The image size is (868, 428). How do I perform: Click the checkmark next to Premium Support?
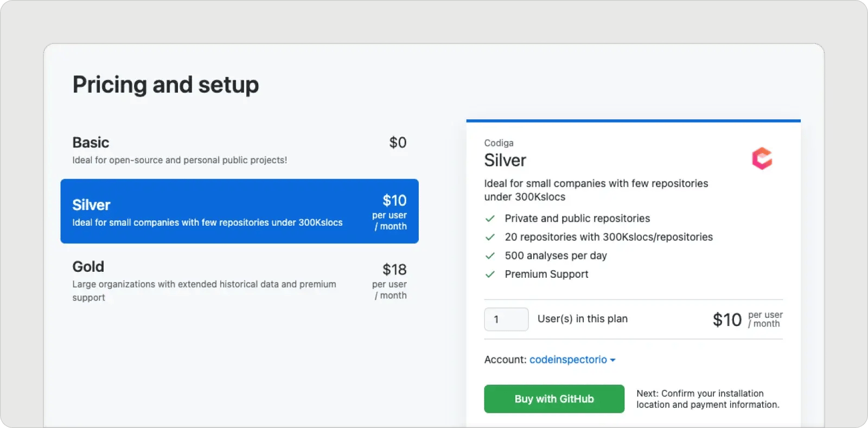490,274
